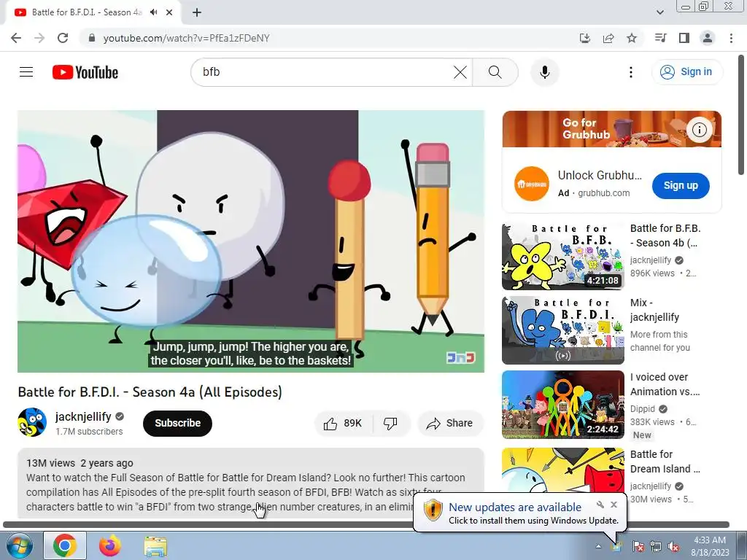Install app using address bar install icon
The height and width of the screenshot is (560, 747).
coord(585,38)
